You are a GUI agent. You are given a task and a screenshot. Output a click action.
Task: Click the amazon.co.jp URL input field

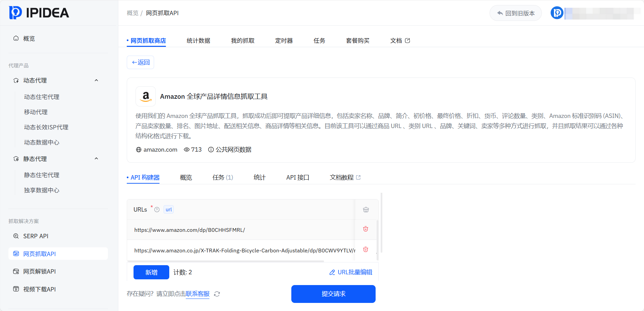(241, 250)
